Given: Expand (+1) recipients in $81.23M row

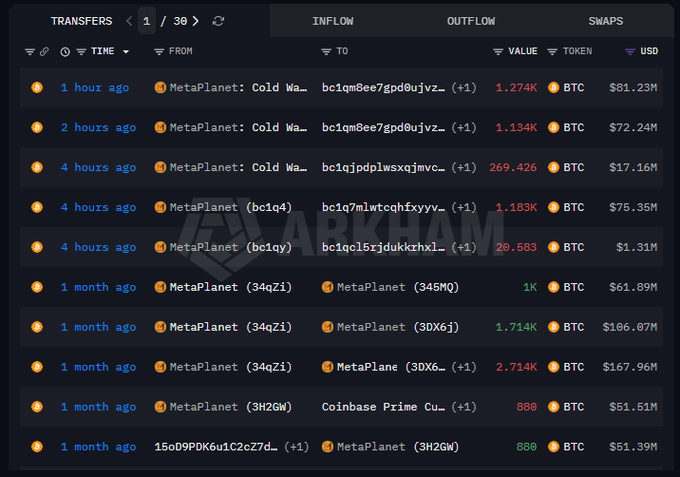Looking at the screenshot, I should click(464, 88).
